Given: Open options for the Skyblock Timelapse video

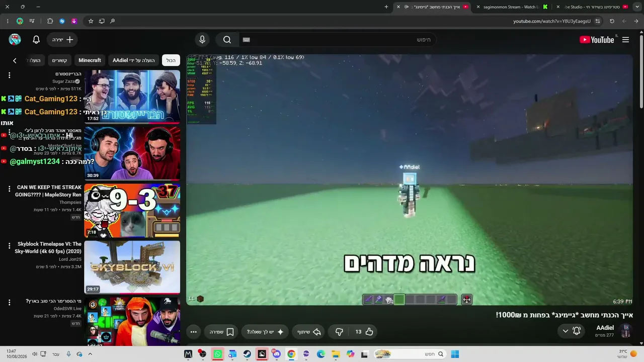Looking at the screenshot, I should tap(9, 246).
